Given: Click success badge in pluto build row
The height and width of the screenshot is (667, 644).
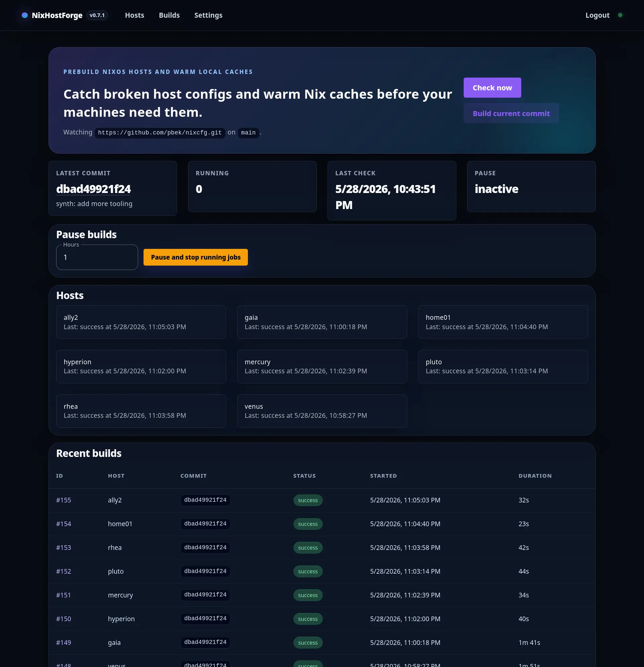Looking at the screenshot, I should pos(308,571).
